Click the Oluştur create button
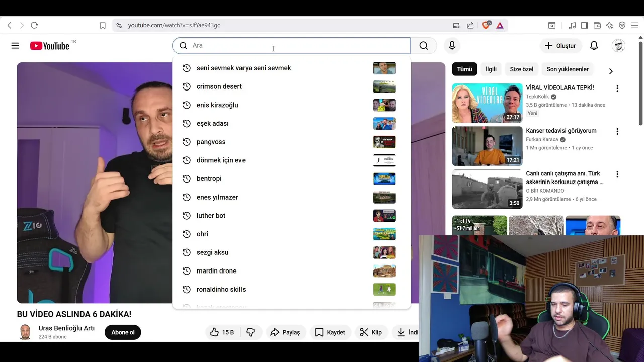Image resolution: width=644 pixels, height=362 pixels. pos(560,46)
